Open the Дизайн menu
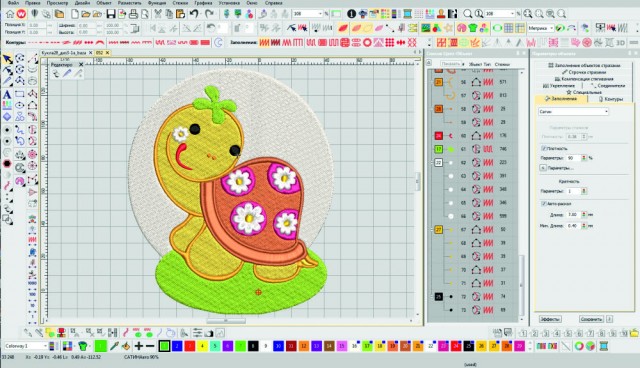The height and width of the screenshot is (368, 640). pyautogui.click(x=82, y=3)
